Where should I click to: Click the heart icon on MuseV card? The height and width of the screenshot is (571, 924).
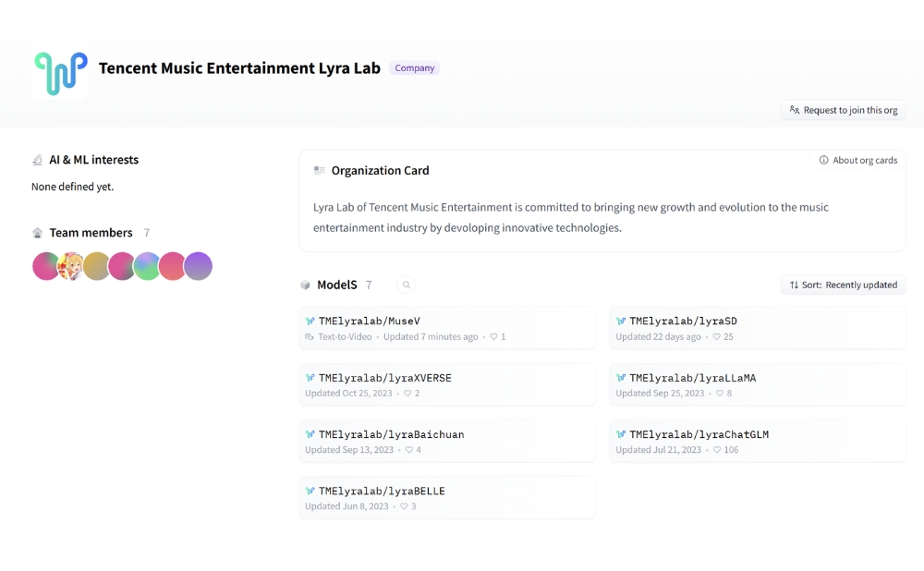(493, 337)
